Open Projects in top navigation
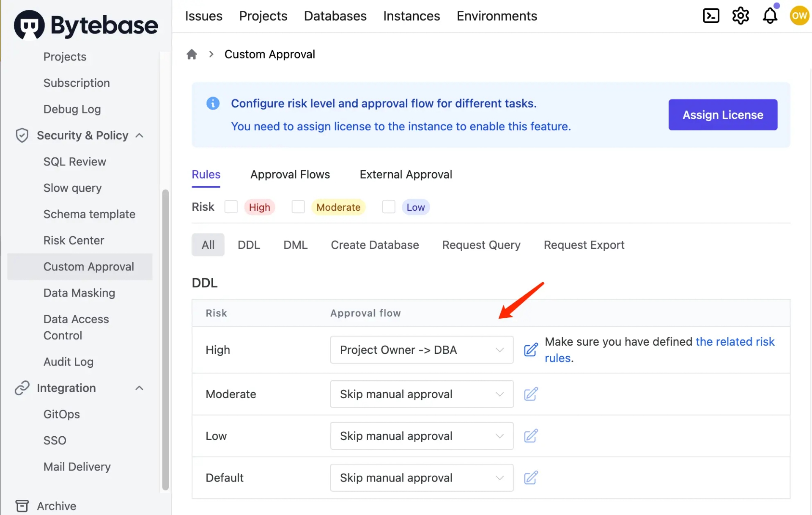This screenshot has width=812, height=515. 263,16
